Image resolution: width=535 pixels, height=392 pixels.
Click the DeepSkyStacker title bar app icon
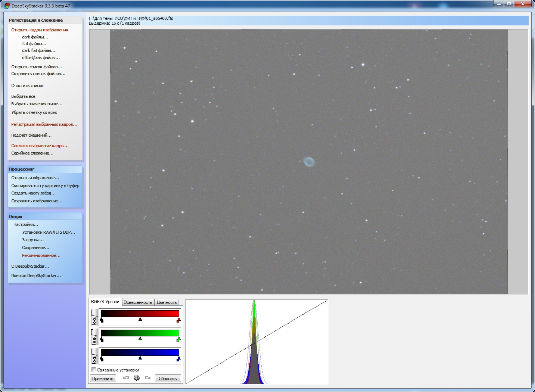(6, 6)
